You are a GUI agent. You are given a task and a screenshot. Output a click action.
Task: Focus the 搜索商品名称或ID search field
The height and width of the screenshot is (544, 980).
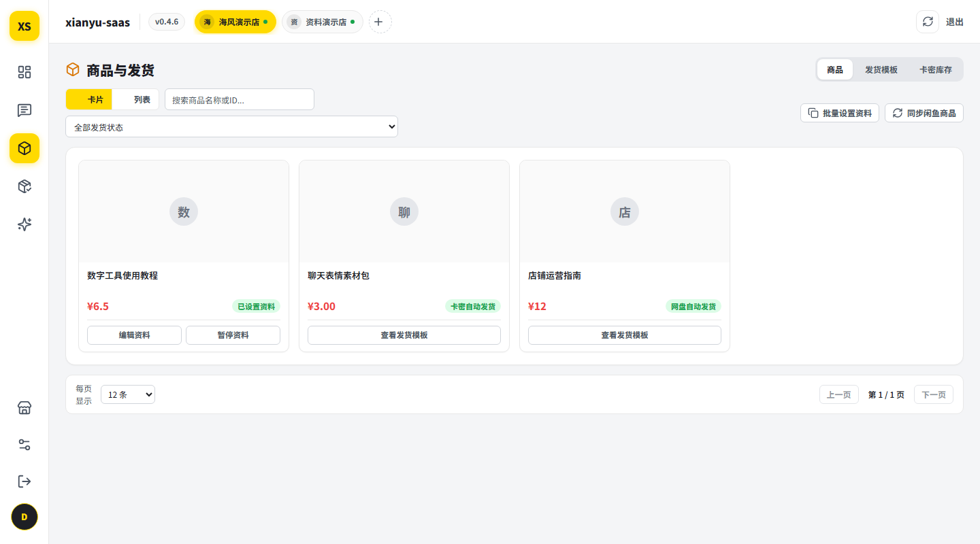click(x=240, y=99)
